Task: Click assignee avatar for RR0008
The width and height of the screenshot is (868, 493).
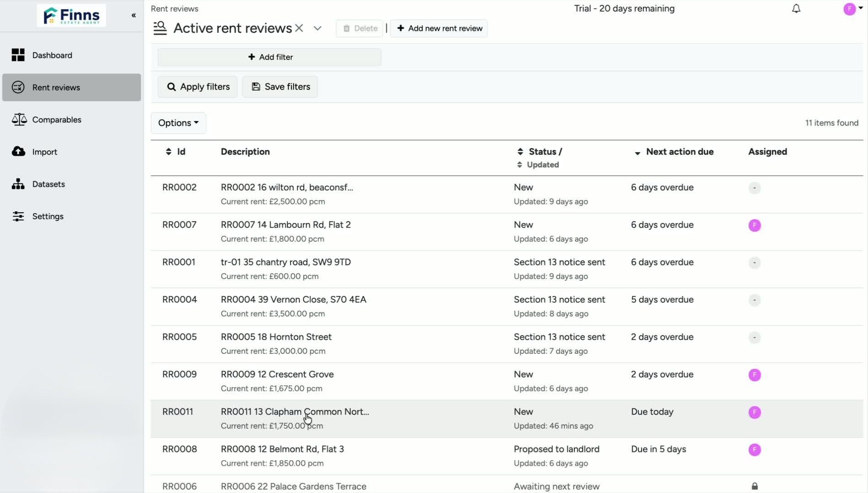Action: click(x=755, y=450)
